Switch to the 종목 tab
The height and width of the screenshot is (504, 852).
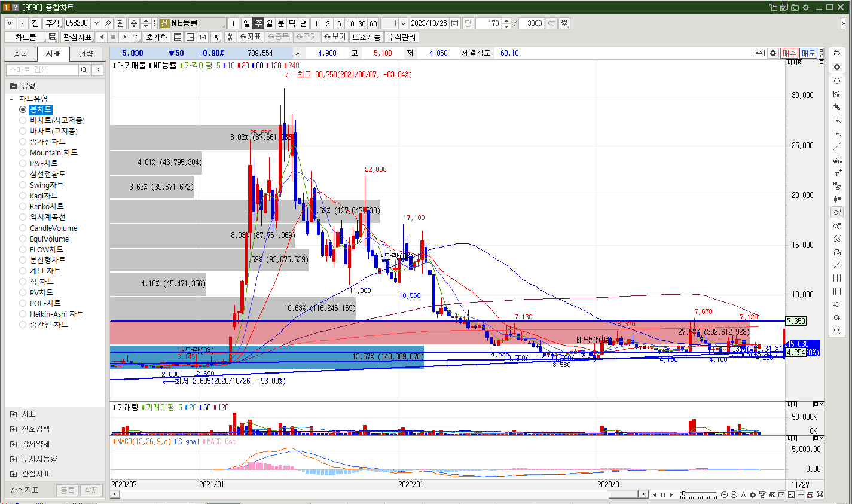pos(20,54)
